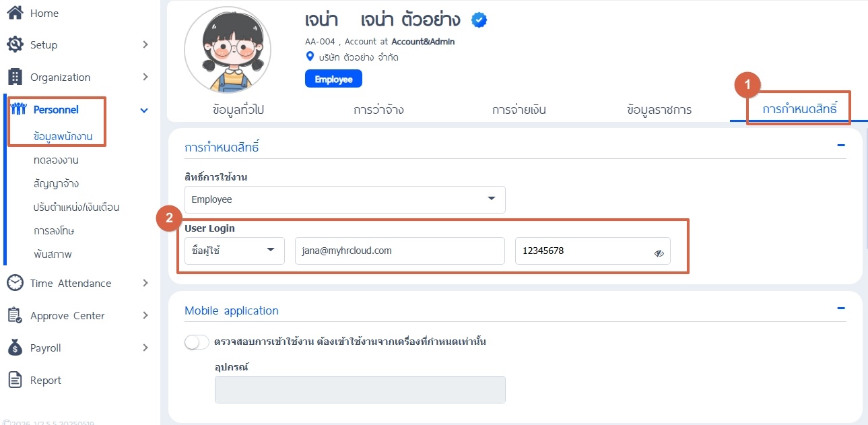The image size is (868, 425).
Task: Click the blue verified badge beside name
Action: (479, 20)
